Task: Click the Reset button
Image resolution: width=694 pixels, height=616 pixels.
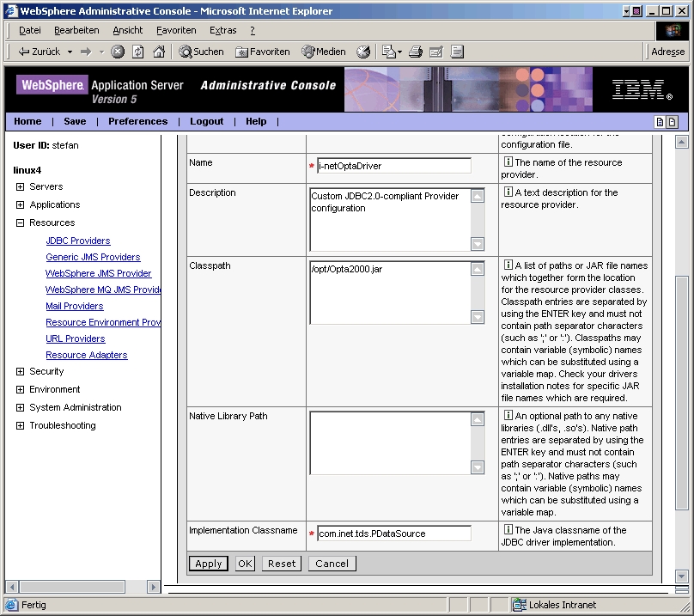Action: pos(282,564)
